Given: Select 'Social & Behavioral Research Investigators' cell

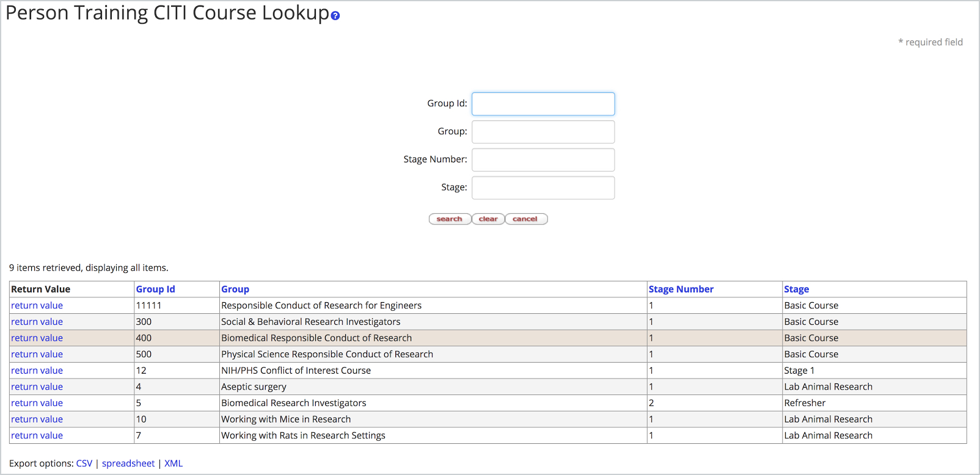Looking at the screenshot, I should pos(433,322).
